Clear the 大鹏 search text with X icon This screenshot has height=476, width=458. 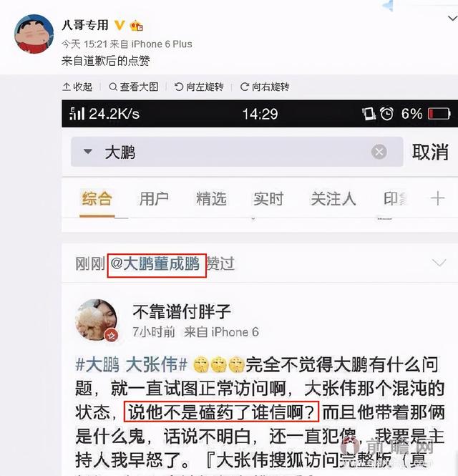(379, 152)
